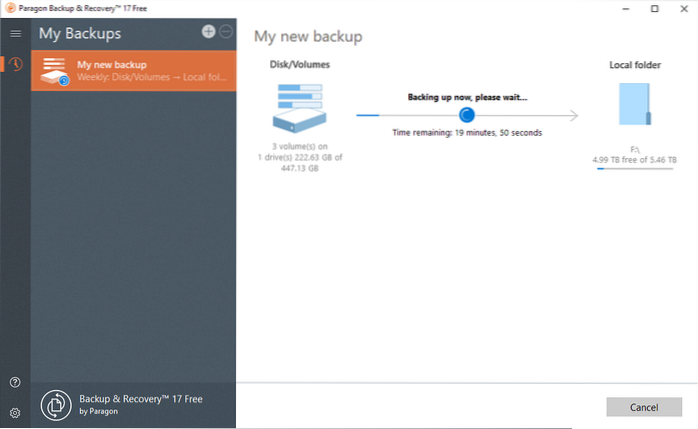Cancel the running backup

point(637,407)
